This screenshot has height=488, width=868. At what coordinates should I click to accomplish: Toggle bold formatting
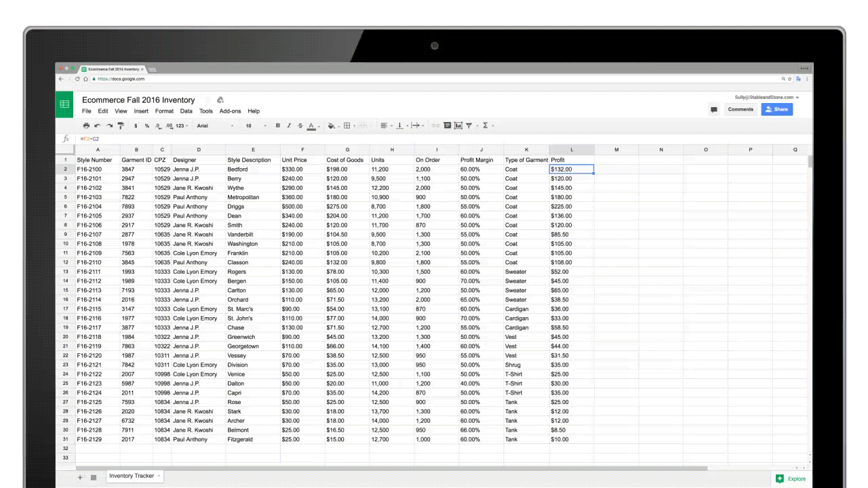(x=277, y=125)
